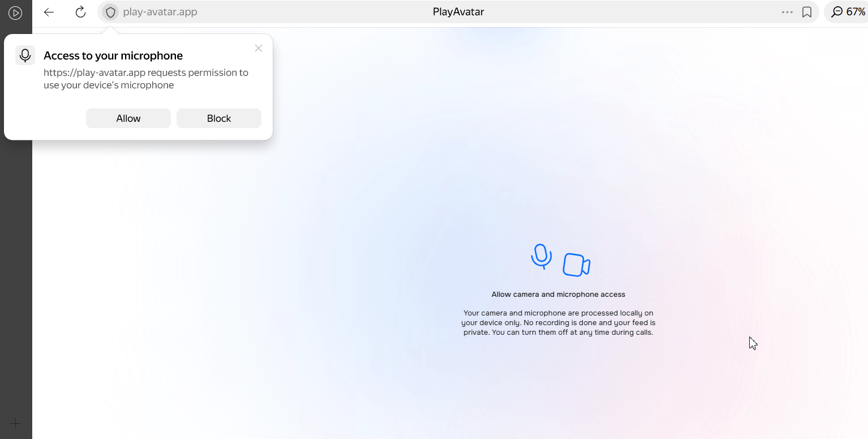Click the privacy description paragraph on the page

pyautogui.click(x=558, y=323)
